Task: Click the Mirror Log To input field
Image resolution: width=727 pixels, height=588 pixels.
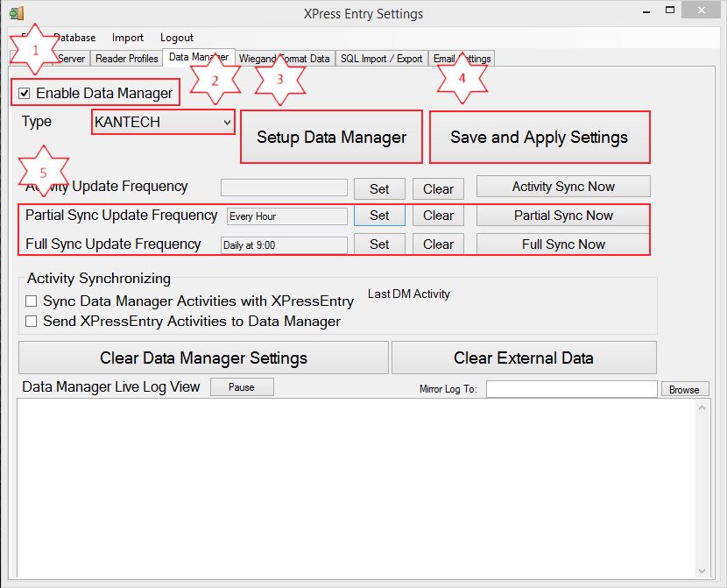Action: pyautogui.click(x=572, y=389)
